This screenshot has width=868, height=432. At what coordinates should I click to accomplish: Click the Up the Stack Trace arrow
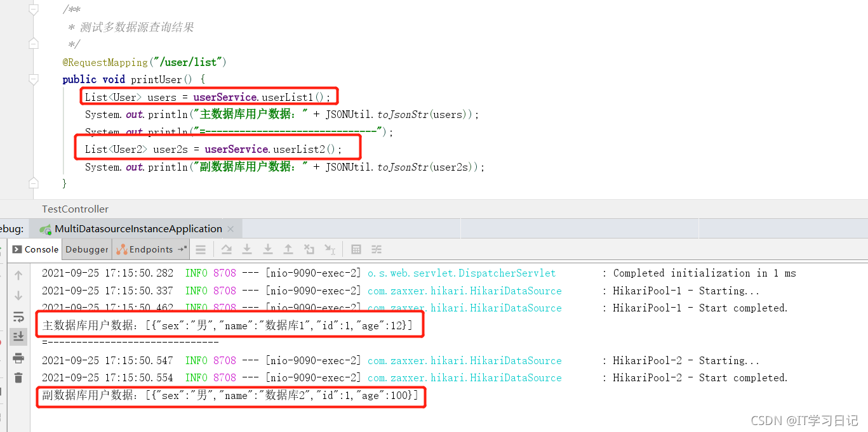pos(18,275)
